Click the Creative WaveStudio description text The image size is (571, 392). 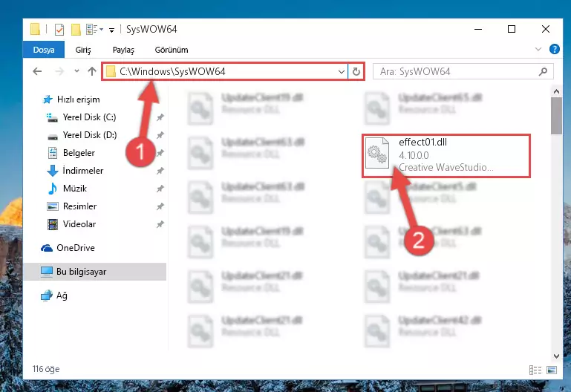pyautogui.click(x=446, y=168)
